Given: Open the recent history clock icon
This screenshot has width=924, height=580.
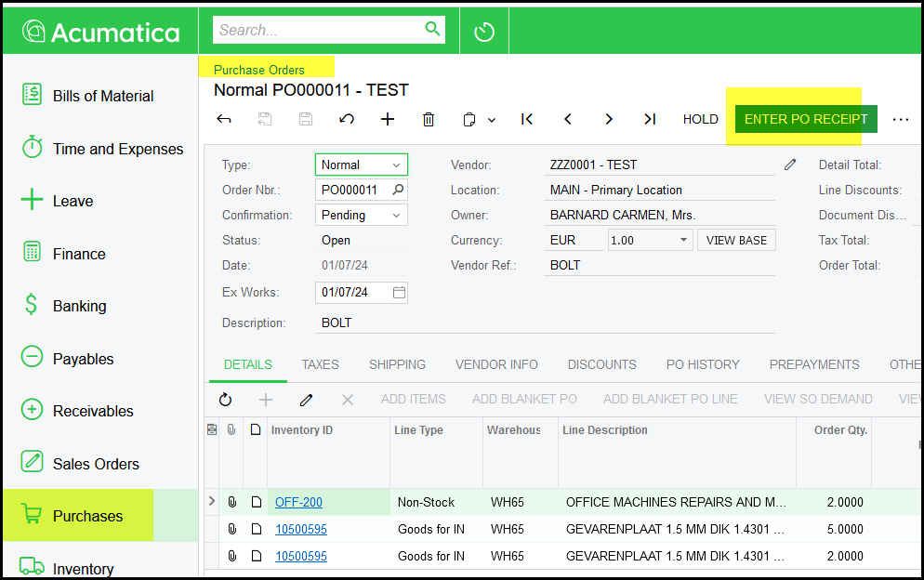Looking at the screenshot, I should tap(483, 32).
